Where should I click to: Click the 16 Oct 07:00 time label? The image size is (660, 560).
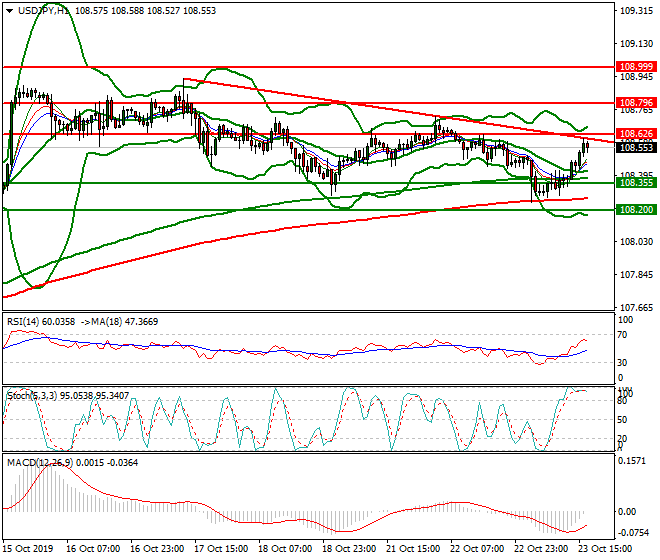(x=93, y=549)
